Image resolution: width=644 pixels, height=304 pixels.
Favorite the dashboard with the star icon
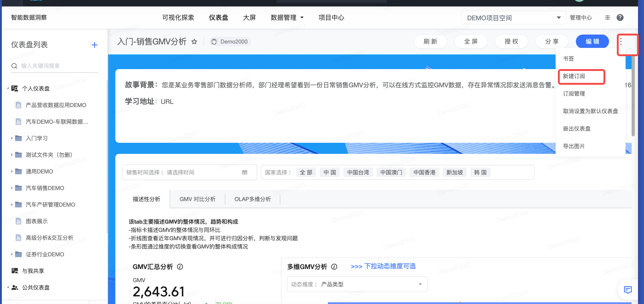click(x=194, y=41)
